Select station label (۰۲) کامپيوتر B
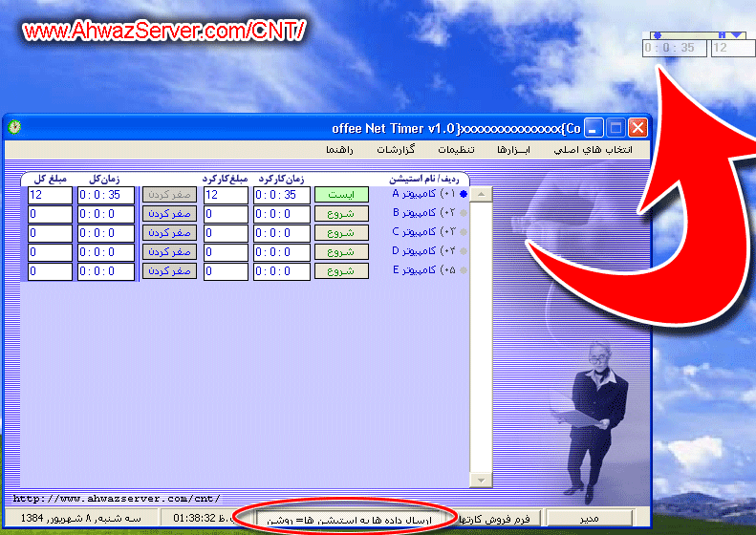Image resolution: width=756 pixels, height=535 pixels. pos(423,212)
